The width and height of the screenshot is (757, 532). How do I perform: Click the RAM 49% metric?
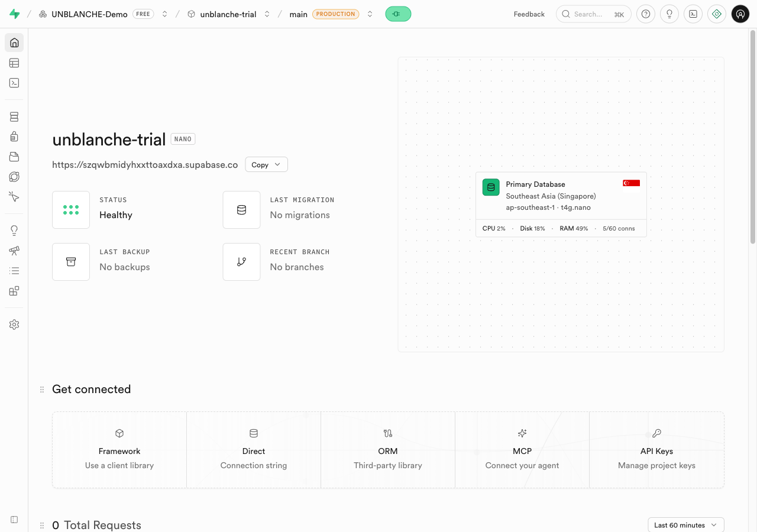pos(574,229)
